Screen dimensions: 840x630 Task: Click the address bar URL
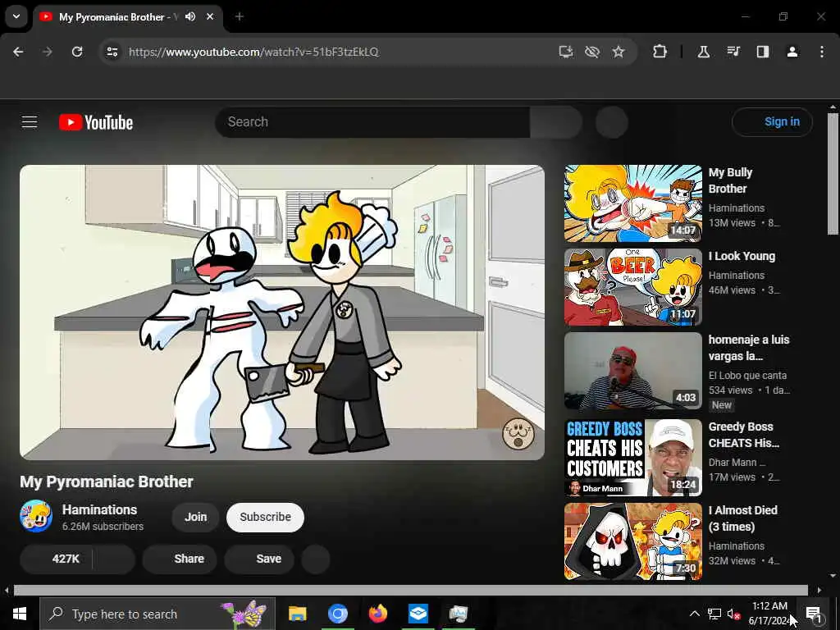coord(253,52)
